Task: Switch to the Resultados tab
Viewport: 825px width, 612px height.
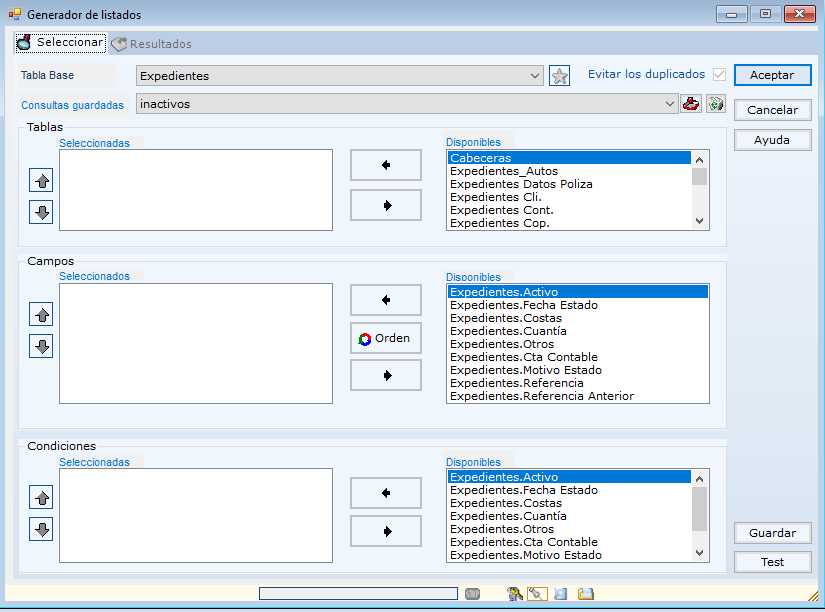Action: click(151, 44)
